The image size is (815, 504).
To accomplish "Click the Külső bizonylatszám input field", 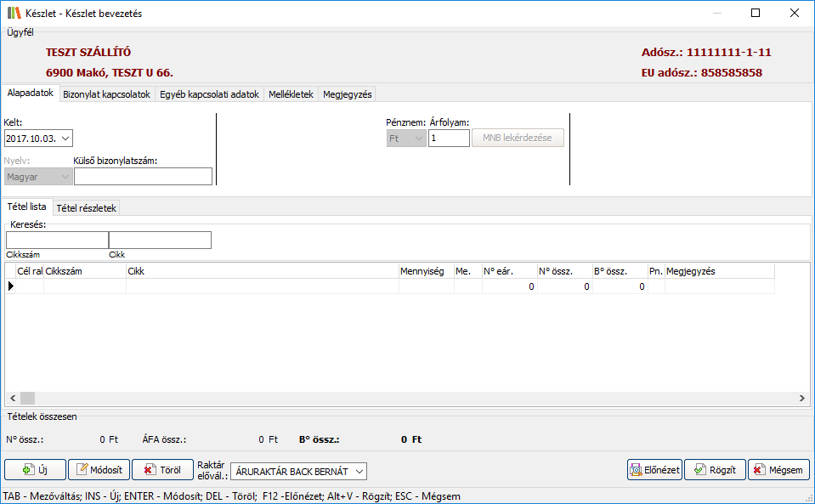I will pos(143,176).
